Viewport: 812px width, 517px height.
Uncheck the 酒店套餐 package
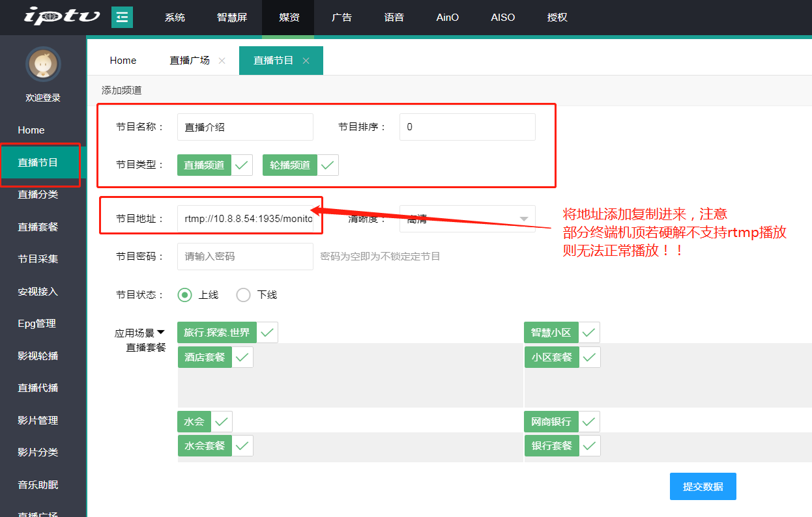(x=242, y=357)
